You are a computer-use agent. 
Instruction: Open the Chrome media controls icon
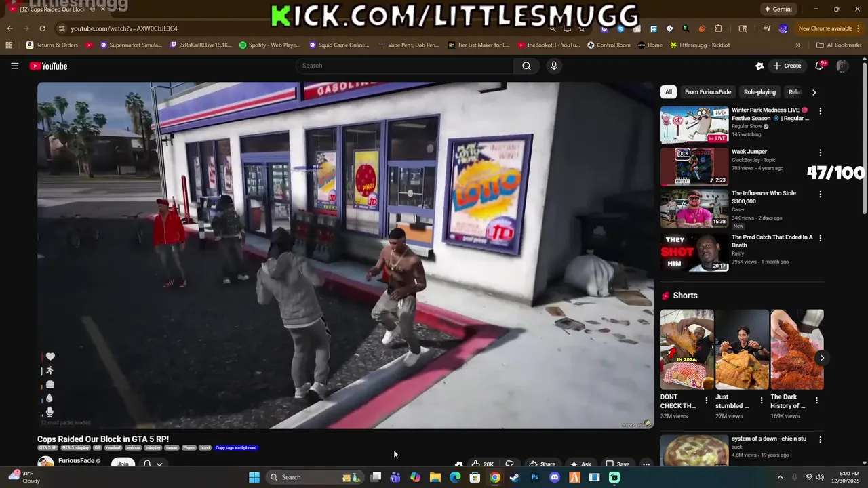[767, 28]
